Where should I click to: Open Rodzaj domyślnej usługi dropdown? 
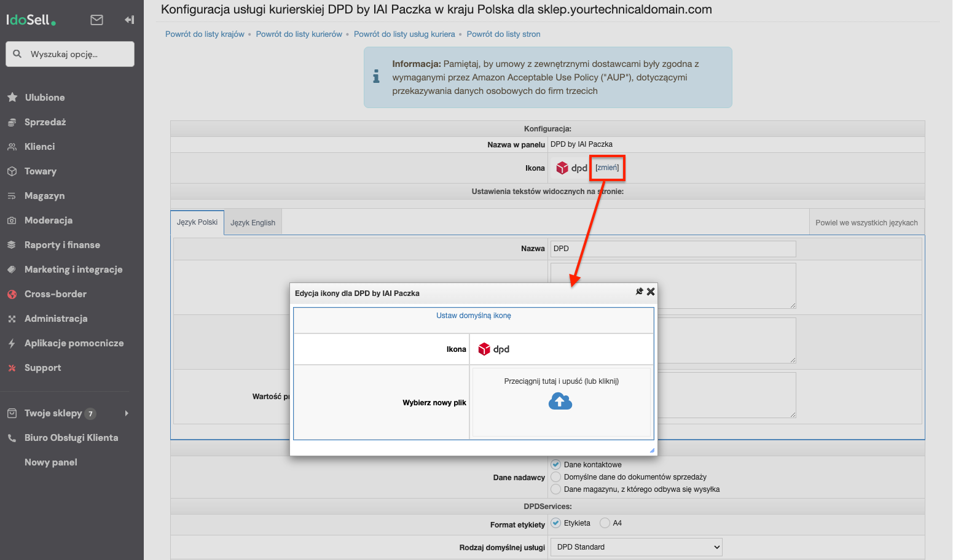[x=636, y=547]
